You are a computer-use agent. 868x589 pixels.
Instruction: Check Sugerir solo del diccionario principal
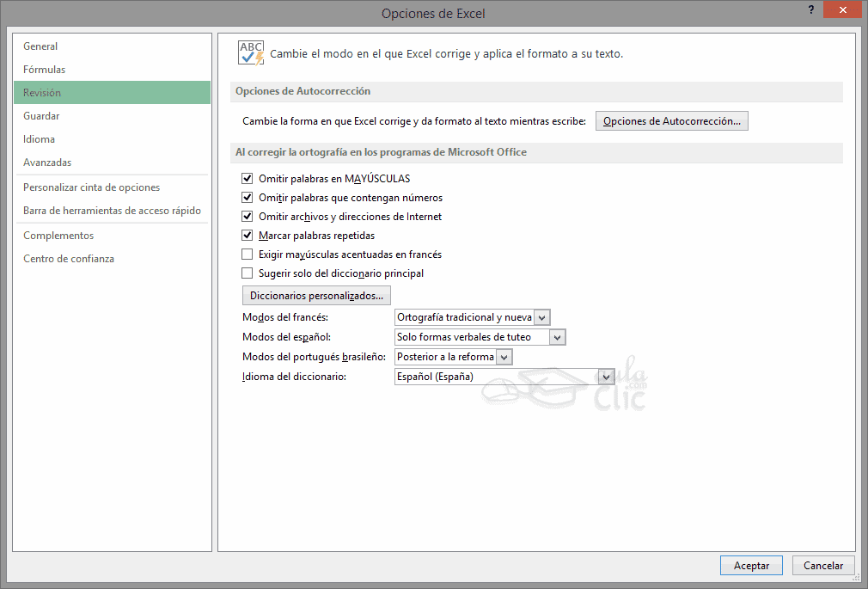[x=248, y=273]
